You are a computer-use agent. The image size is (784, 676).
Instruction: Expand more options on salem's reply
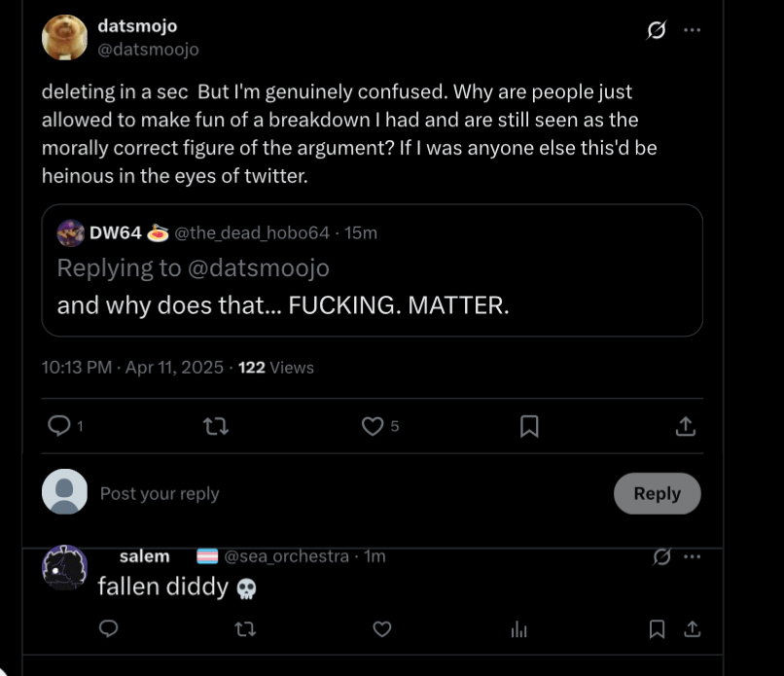click(x=692, y=556)
